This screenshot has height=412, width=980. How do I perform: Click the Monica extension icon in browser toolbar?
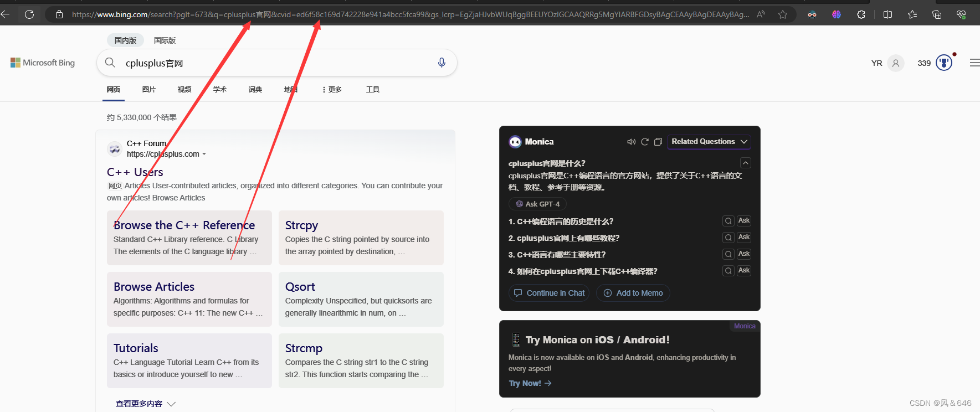(837, 14)
